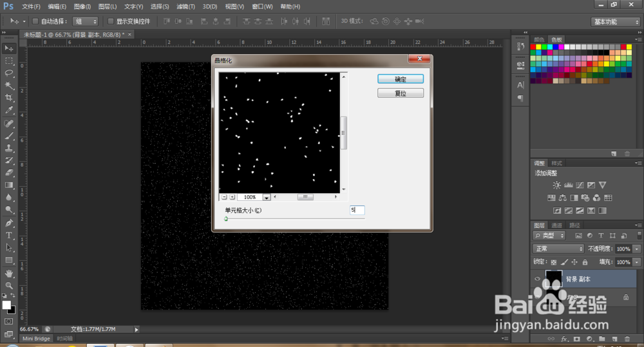Open the 图像(I) menu
The height and width of the screenshot is (347, 644).
[82, 6]
